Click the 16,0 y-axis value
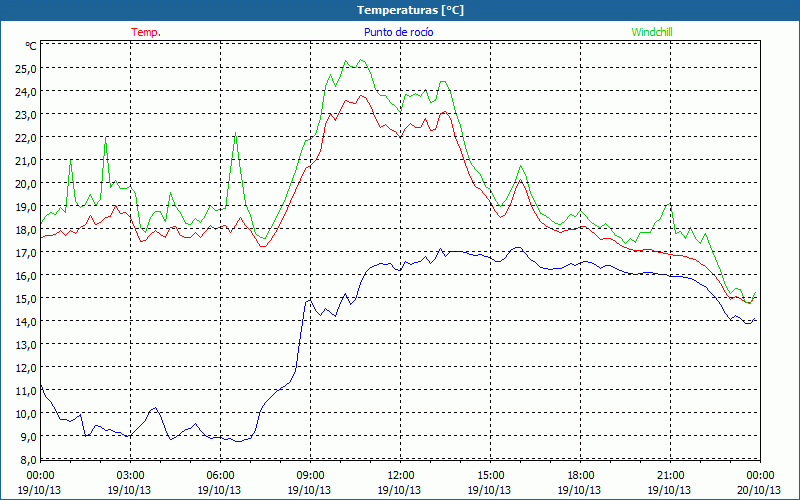 [26, 276]
